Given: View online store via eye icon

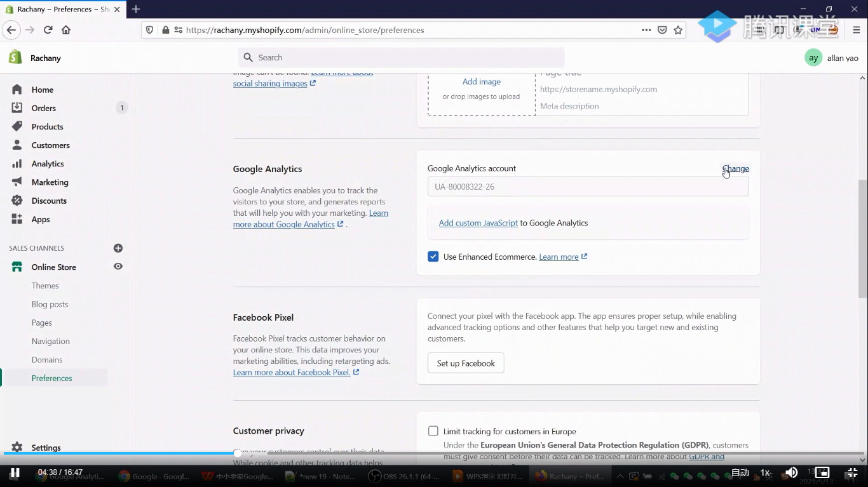Looking at the screenshot, I should (x=118, y=267).
